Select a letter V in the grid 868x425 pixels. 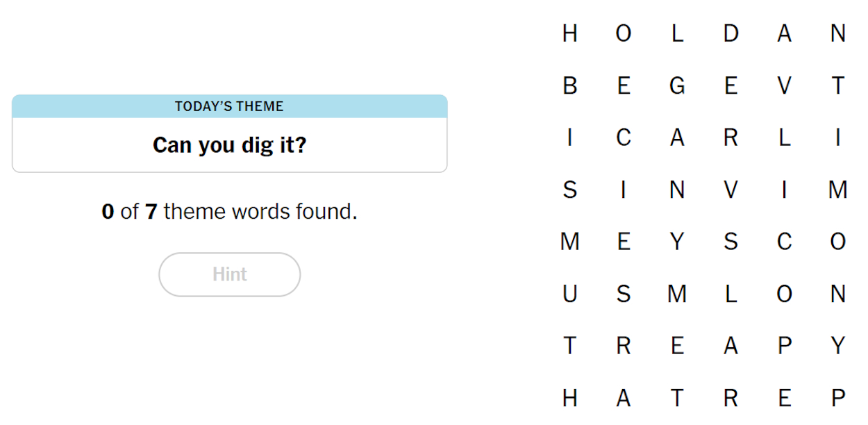tap(784, 85)
